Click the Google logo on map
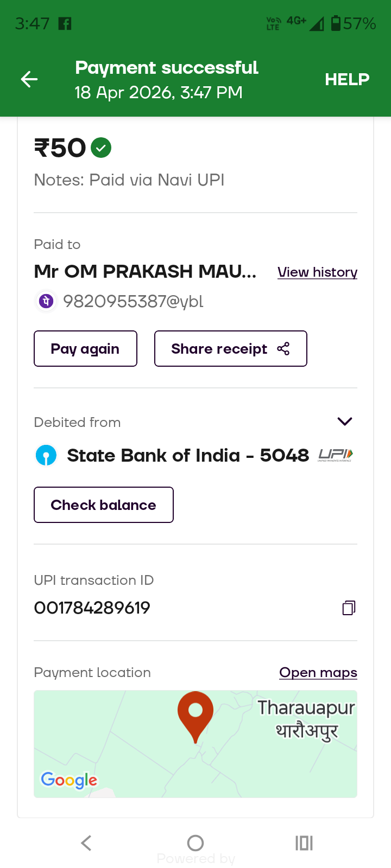The height and width of the screenshot is (868, 391). pyautogui.click(x=69, y=780)
